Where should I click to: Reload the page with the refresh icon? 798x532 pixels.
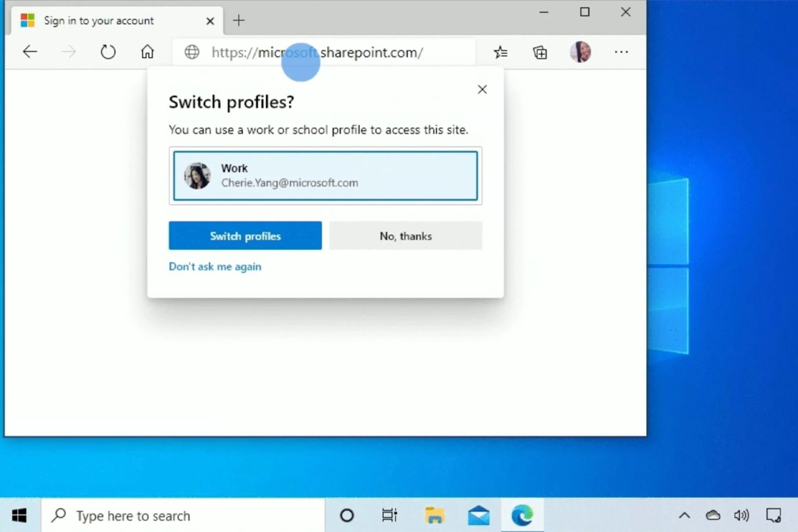[x=108, y=52]
